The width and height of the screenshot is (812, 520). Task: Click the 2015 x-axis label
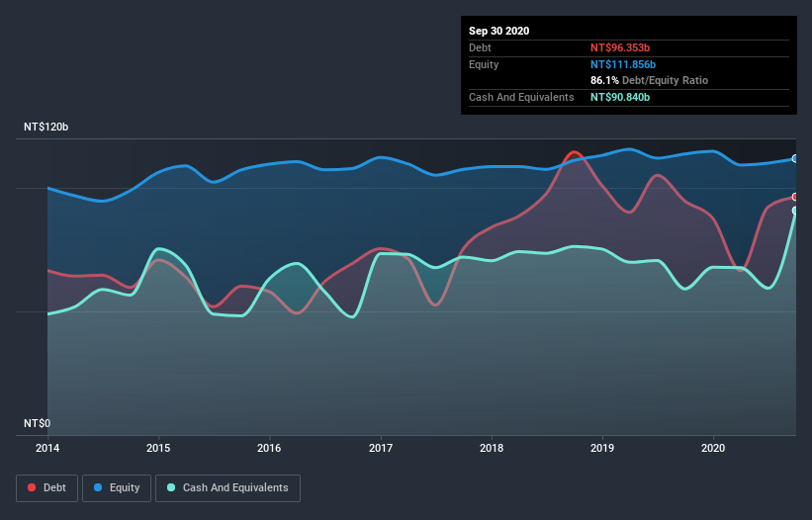[x=158, y=448]
